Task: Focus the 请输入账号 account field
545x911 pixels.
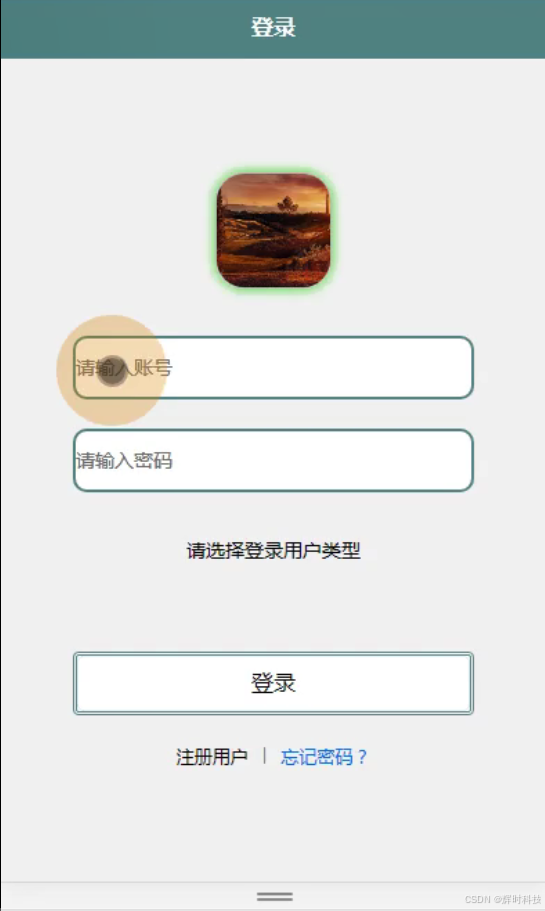Action: coord(273,367)
